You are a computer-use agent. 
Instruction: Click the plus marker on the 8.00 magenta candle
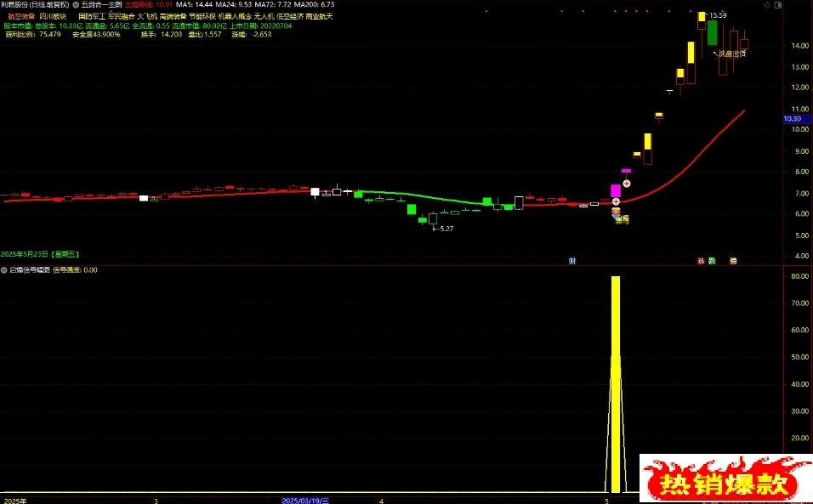(x=627, y=184)
